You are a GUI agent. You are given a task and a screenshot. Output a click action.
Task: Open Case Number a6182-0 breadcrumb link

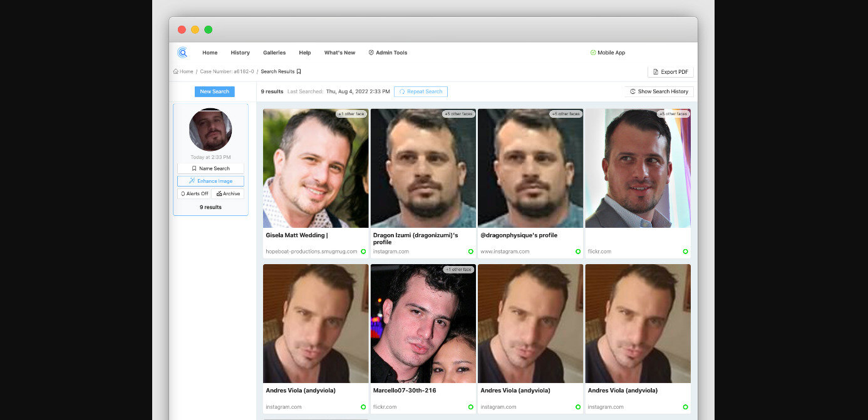[x=227, y=71]
